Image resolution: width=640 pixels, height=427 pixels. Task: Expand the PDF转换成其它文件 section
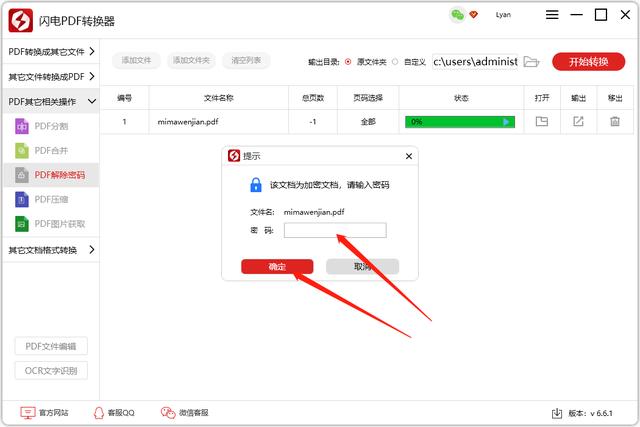coord(50,51)
